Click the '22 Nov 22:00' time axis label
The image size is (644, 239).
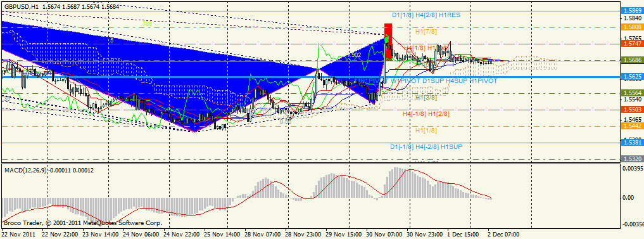[x=60, y=234]
